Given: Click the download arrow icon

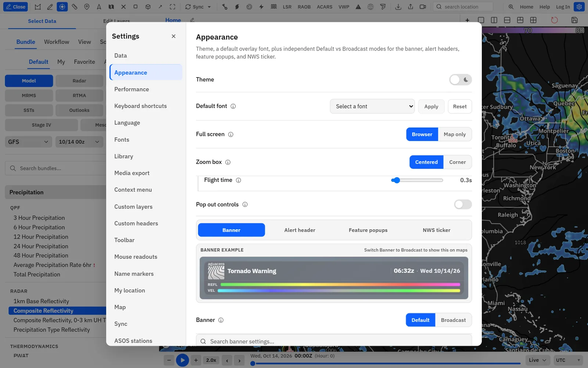Looking at the screenshot, I should click(x=398, y=7).
